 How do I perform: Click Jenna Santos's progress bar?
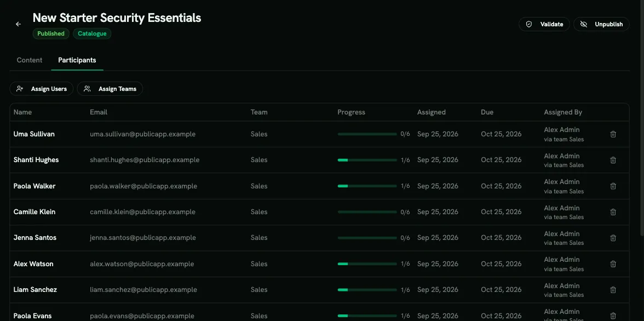pyautogui.click(x=367, y=238)
